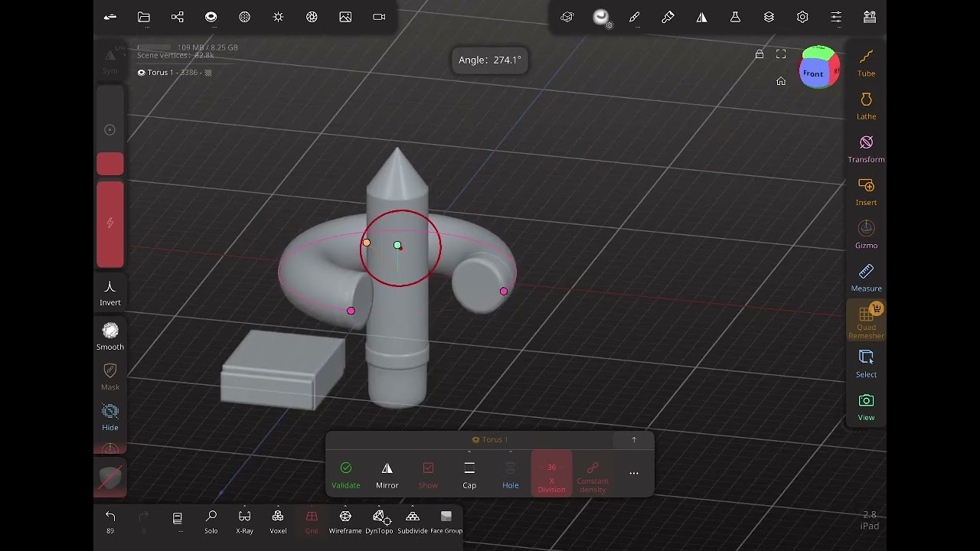
Task: Open the last top-bar menu icon at right
Action: pyautogui.click(x=870, y=17)
